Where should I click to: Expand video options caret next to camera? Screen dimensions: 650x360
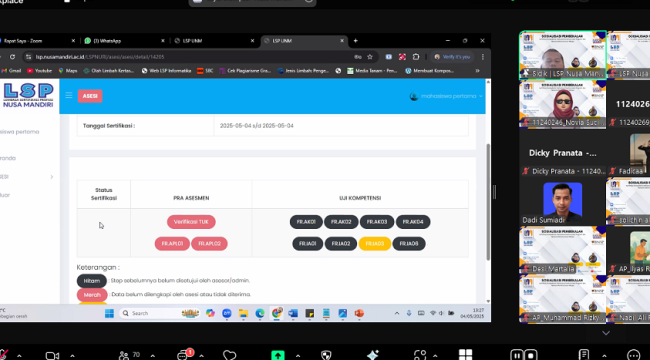pyautogui.click(x=72, y=356)
